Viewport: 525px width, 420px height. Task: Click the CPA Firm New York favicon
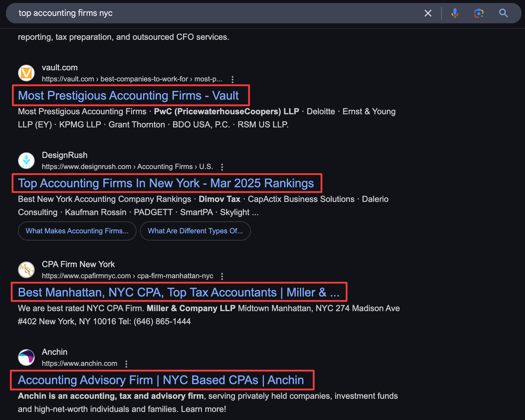click(26, 270)
